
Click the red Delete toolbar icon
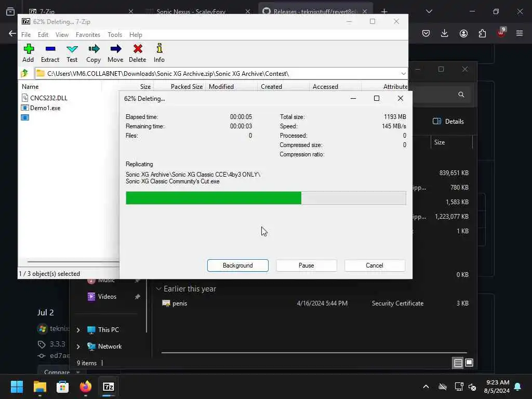point(137,53)
